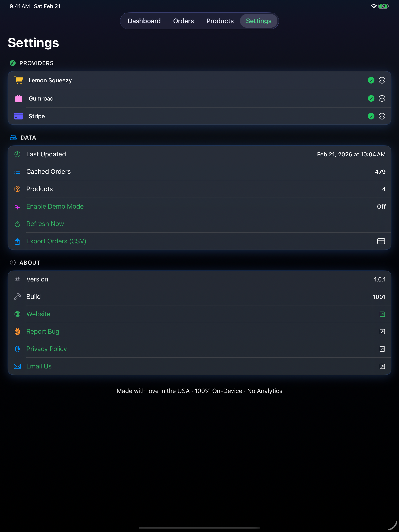Click the Report Bug ladybug icon
This screenshot has height=532, width=399.
tap(17, 331)
